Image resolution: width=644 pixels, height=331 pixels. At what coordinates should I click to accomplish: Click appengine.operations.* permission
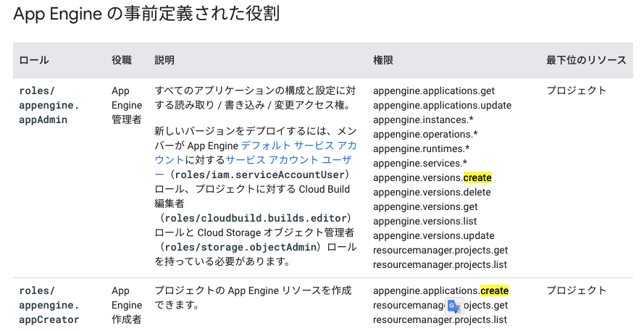[425, 134]
